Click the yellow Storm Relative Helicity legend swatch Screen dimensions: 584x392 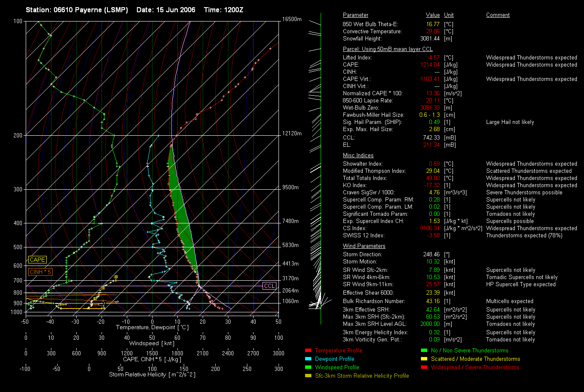(308, 376)
